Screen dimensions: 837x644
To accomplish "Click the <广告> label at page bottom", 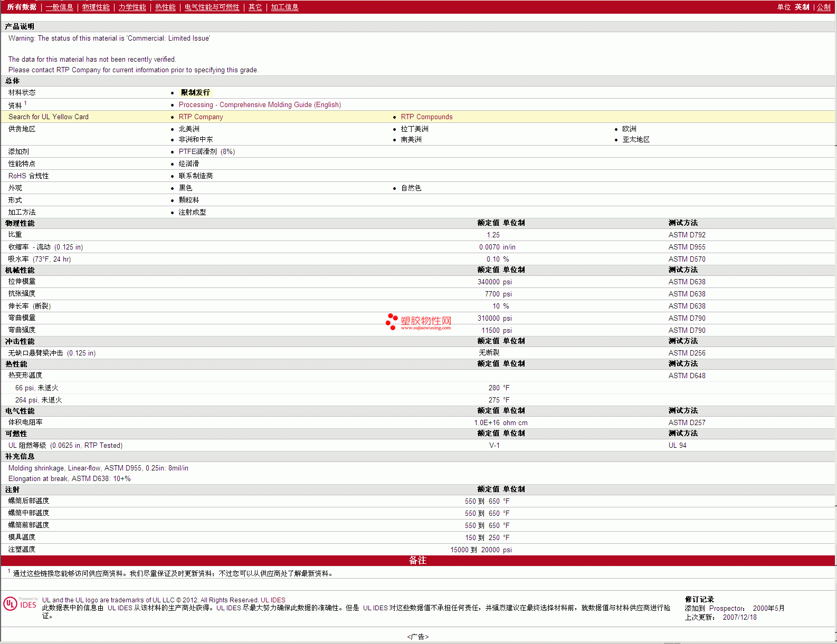I will pos(417,637).
